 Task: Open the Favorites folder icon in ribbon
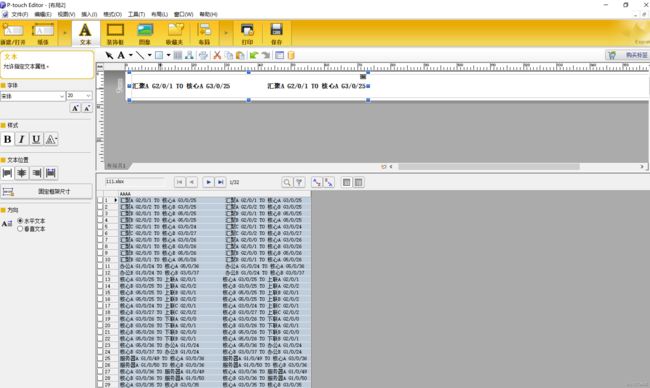(x=175, y=33)
